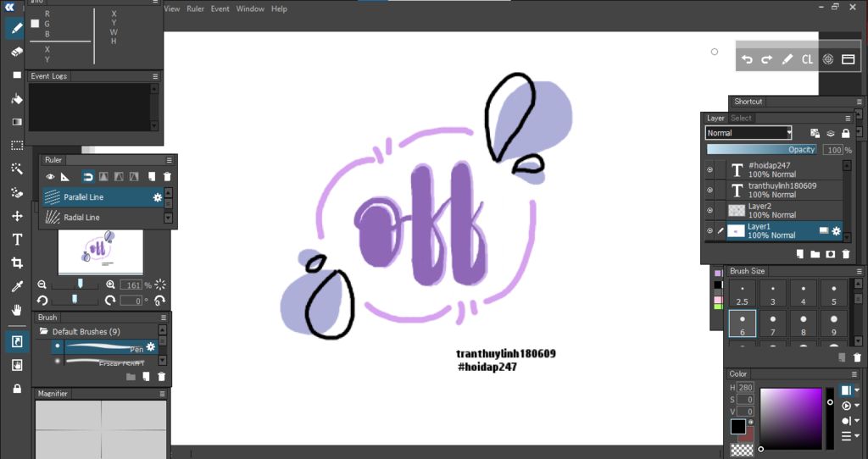868x459 pixels.
Task: Delete layer trash icon in Layer panel
Action: [846, 254]
